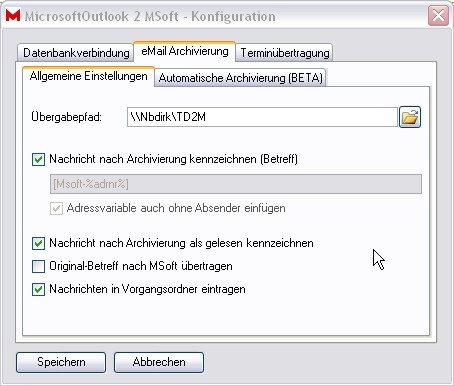
Task: Close the Konfiguration dialog window
Action: (x=438, y=15)
